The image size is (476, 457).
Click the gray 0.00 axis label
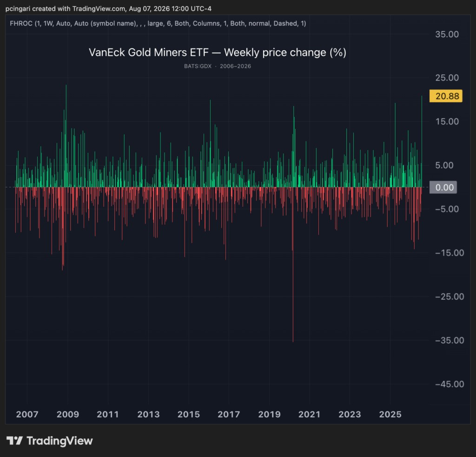click(443, 187)
